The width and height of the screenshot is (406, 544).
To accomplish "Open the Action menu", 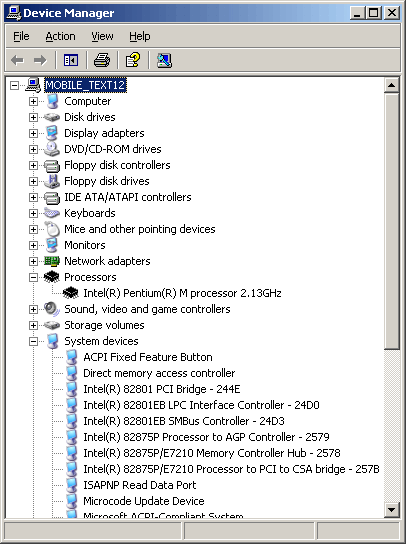I will (60, 36).
